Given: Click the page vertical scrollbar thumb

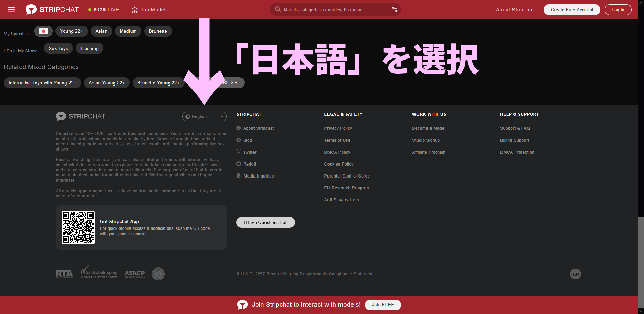Looking at the screenshot, I should coord(641,262).
